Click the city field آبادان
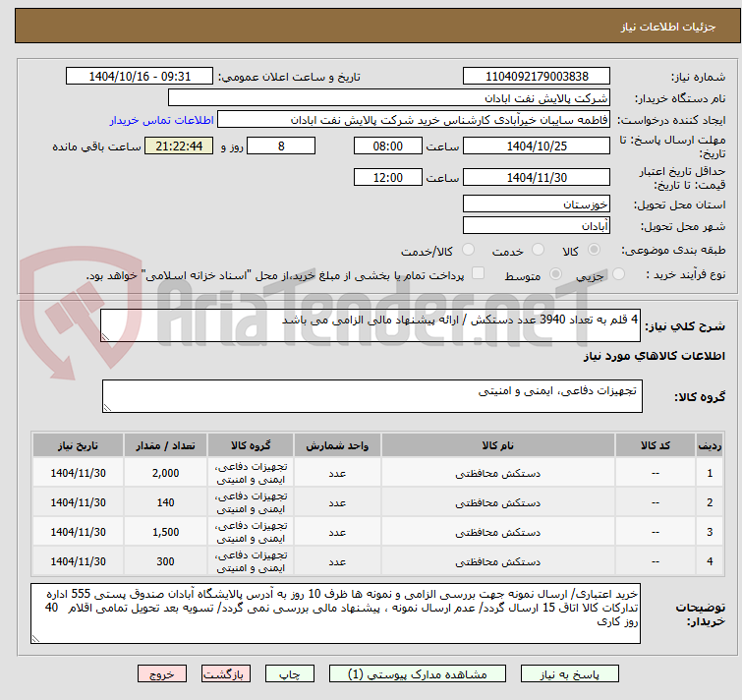The width and height of the screenshot is (742, 700). pos(537,226)
